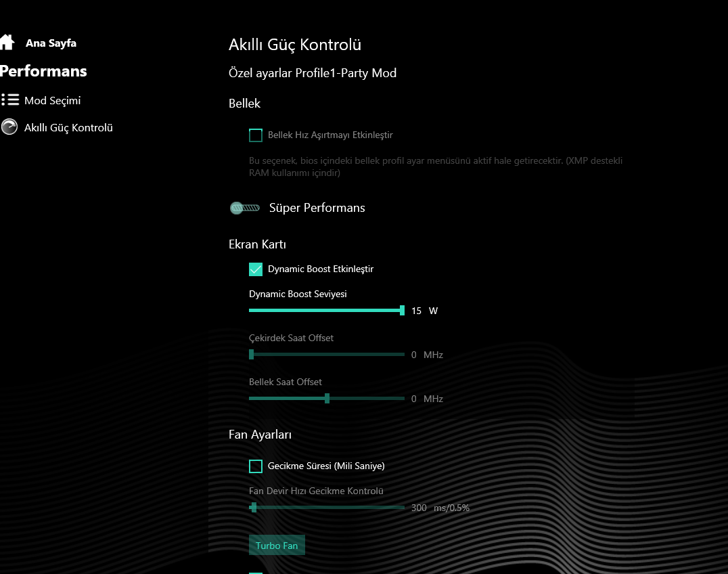Viewport: 728px width, 574px height.
Task: Enable Bellek Hız Aşırtmayı Etkinleştir checkbox
Action: (256, 135)
